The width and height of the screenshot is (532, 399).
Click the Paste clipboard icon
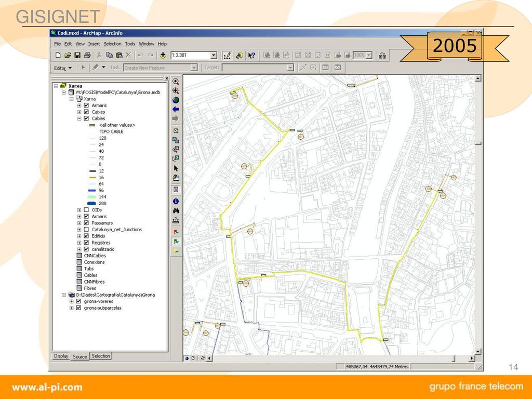[119, 55]
